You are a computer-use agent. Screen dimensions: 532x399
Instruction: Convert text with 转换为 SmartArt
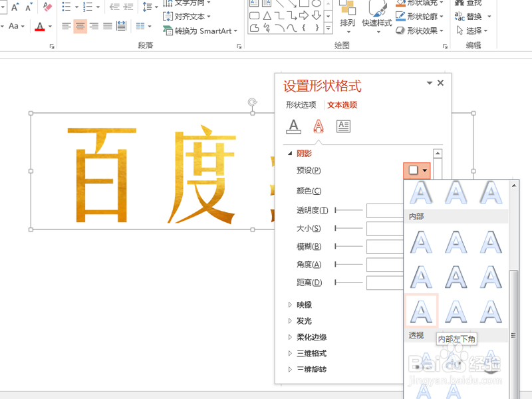click(200, 31)
